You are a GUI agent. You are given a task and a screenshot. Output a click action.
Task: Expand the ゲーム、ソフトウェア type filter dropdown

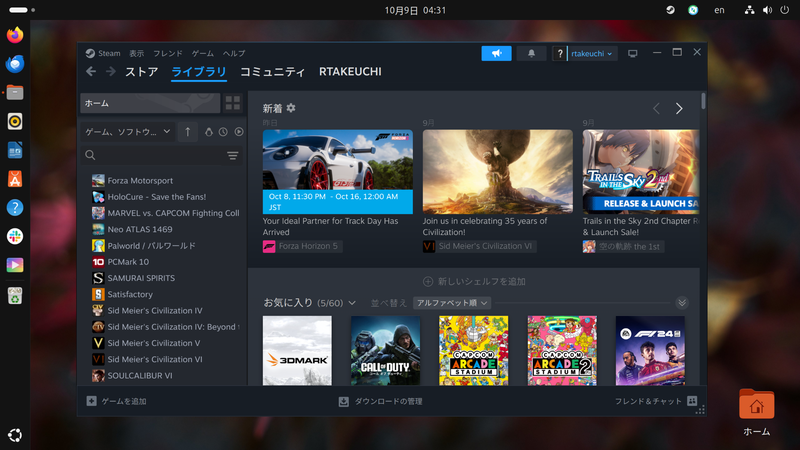click(128, 132)
